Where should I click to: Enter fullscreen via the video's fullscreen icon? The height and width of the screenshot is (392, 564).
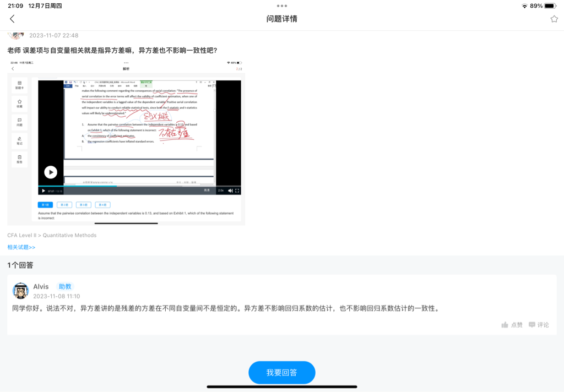(237, 190)
